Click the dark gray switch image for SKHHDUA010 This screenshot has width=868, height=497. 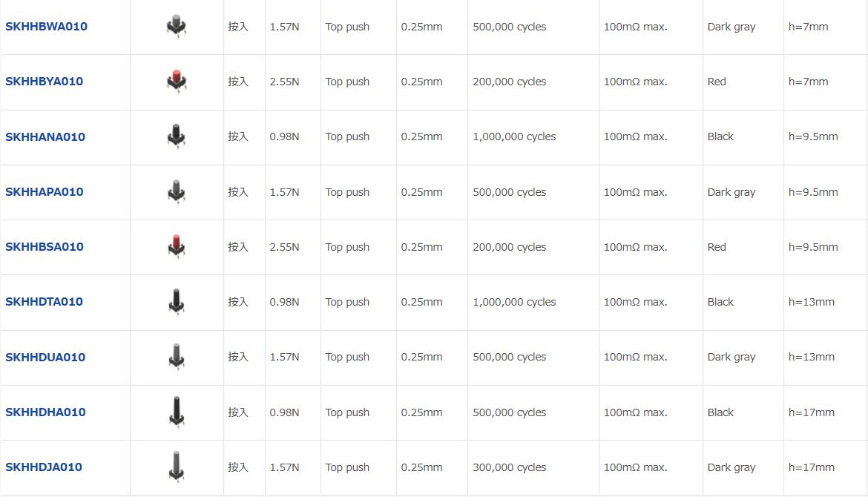(x=177, y=356)
